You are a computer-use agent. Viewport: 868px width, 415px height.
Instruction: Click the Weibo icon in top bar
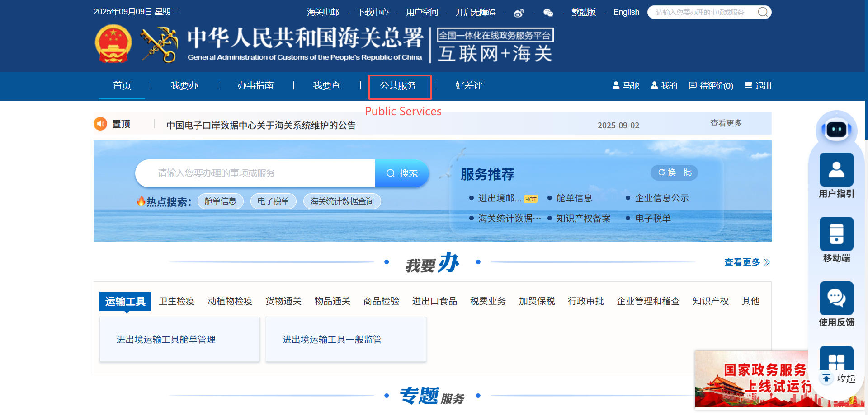[519, 13]
